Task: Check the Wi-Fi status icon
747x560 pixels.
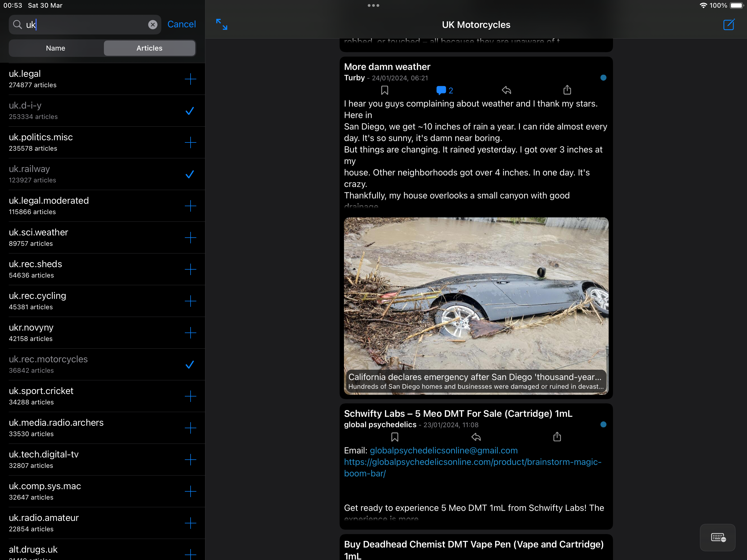Action: point(703,5)
